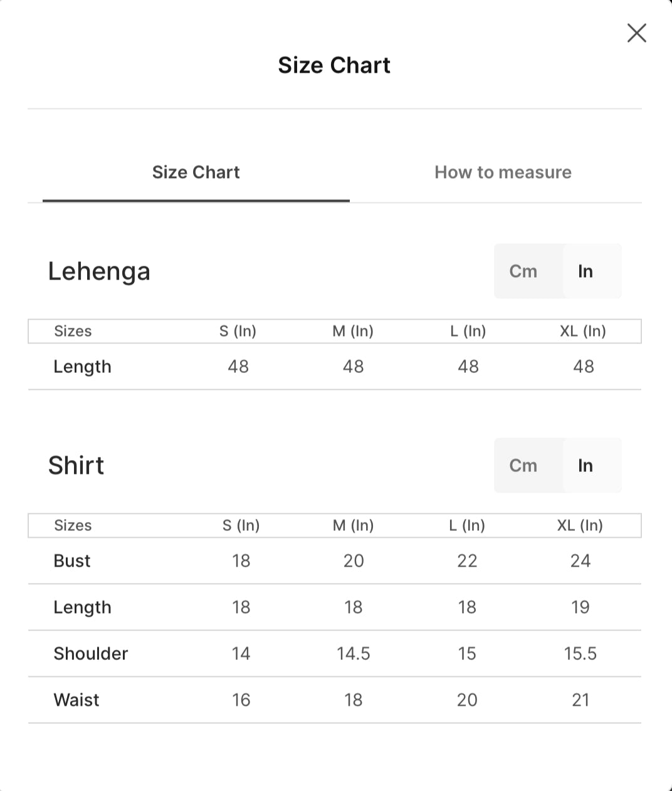Switch to the How to measure tab
This screenshot has width=672, height=791.
[503, 172]
